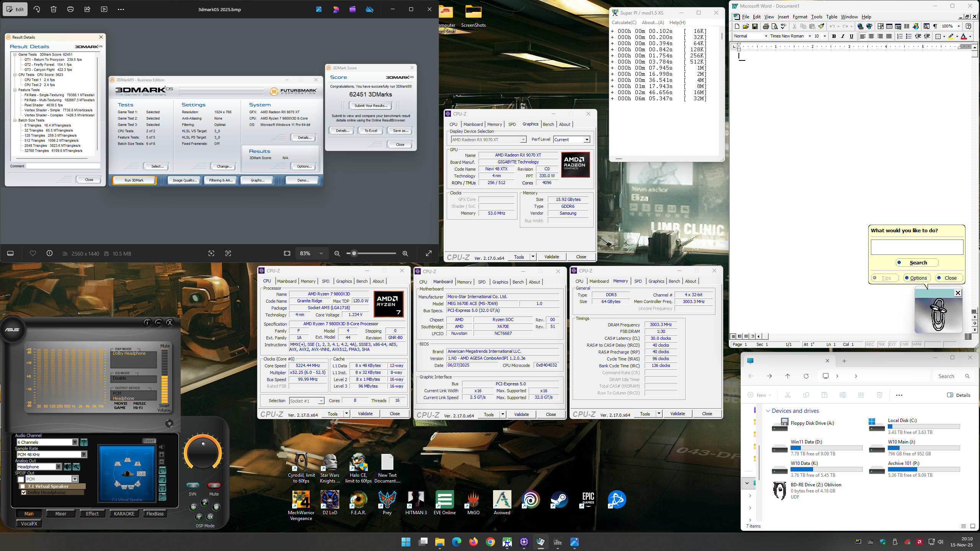Start a numbered list in Word

(900, 36)
